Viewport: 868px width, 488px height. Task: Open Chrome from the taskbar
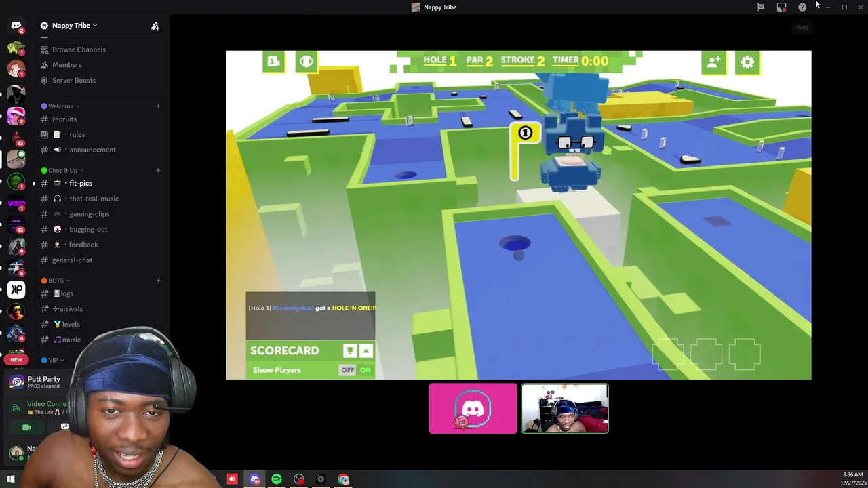pyautogui.click(x=344, y=479)
